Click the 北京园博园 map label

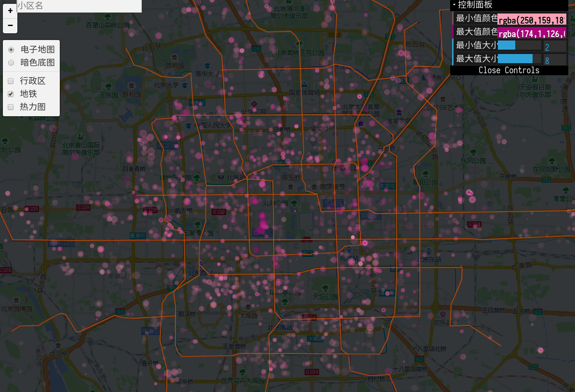tap(16, 309)
